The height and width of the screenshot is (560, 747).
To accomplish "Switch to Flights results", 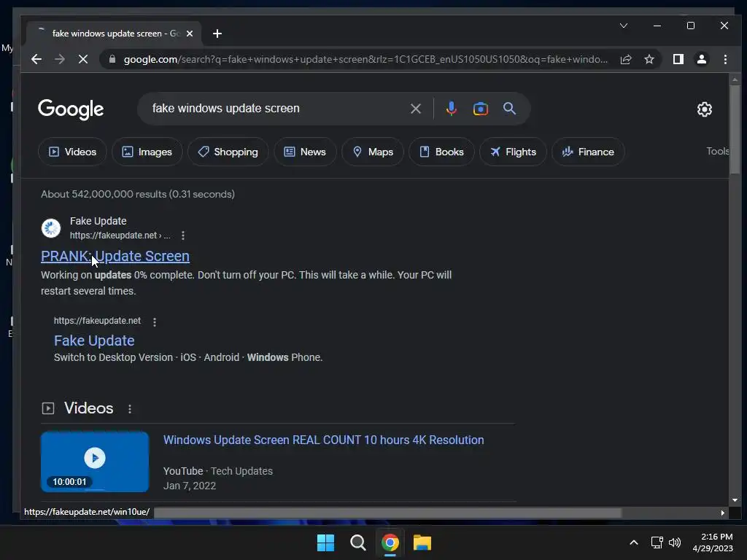I will tap(513, 152).
